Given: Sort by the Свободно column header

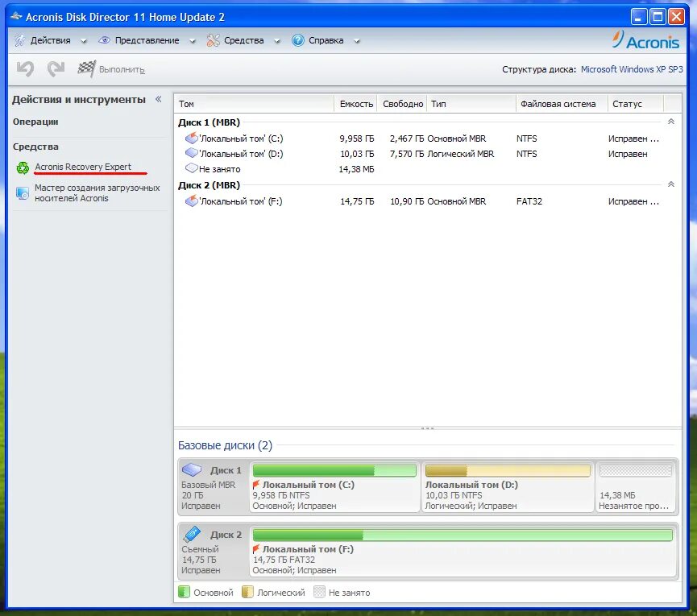Looking at the screenshot, I should tap(402, 104).
